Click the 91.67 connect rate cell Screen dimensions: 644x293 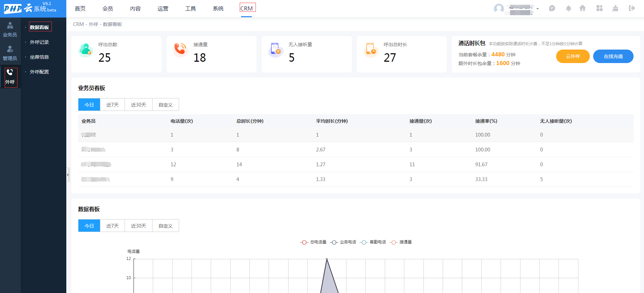pos(481,165)
